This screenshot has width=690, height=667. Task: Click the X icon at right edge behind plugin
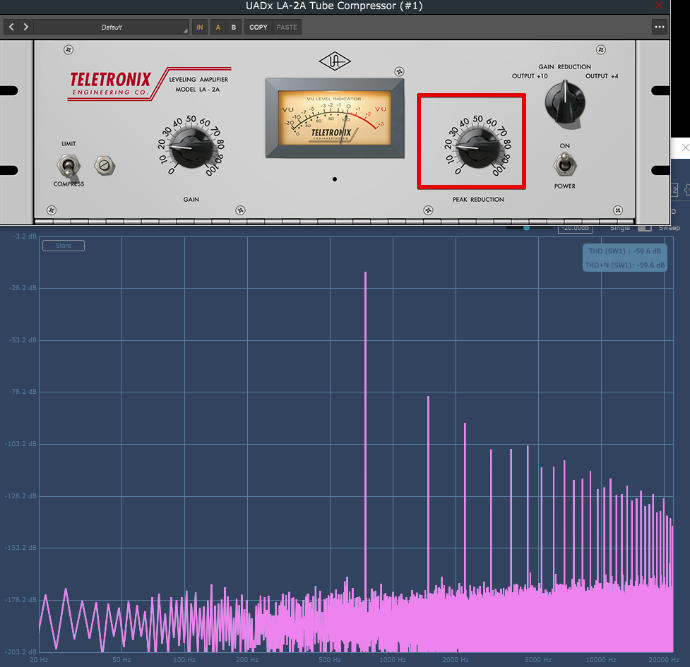(x=685, y=148)
